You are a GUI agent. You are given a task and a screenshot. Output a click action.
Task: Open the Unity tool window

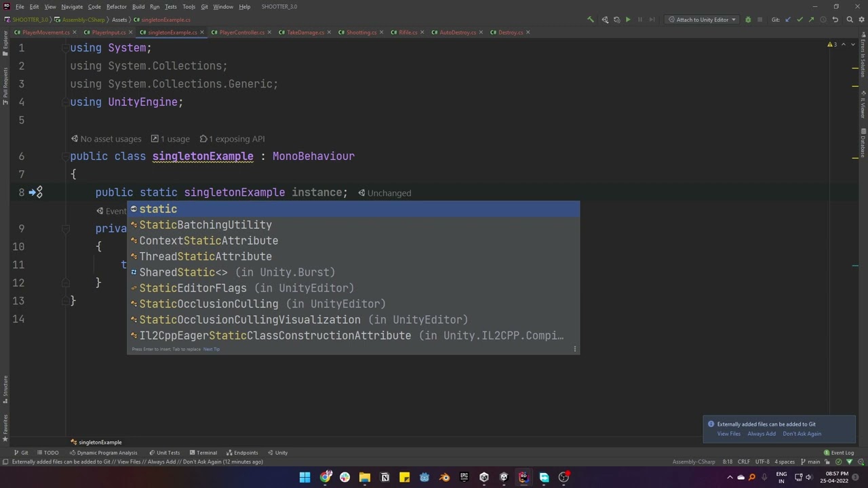(x=278, y=453)
